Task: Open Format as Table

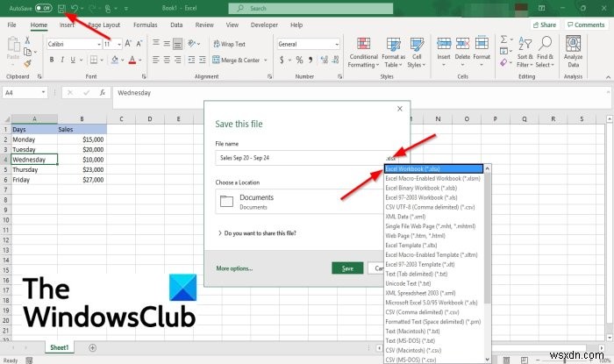Action: point(393,53)
